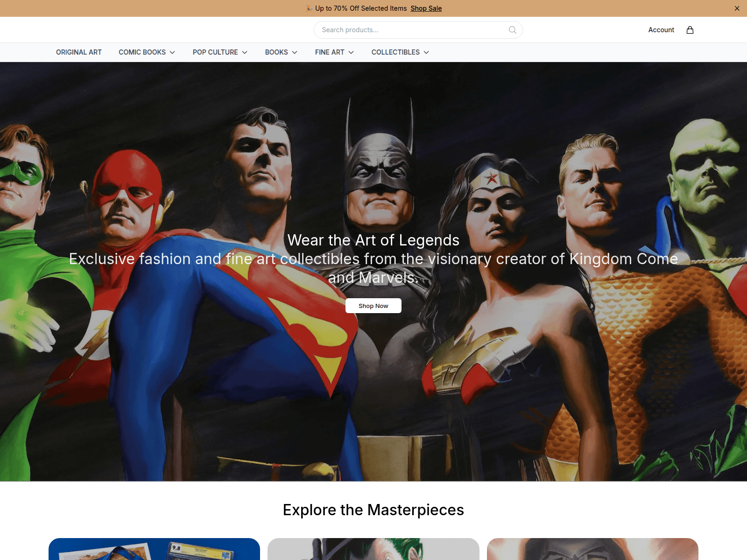Image resolution: width=747 pixels, height=560 pixels.
Task: Click the Explore the Masterpieces heading
Action: tap(373, 510)
